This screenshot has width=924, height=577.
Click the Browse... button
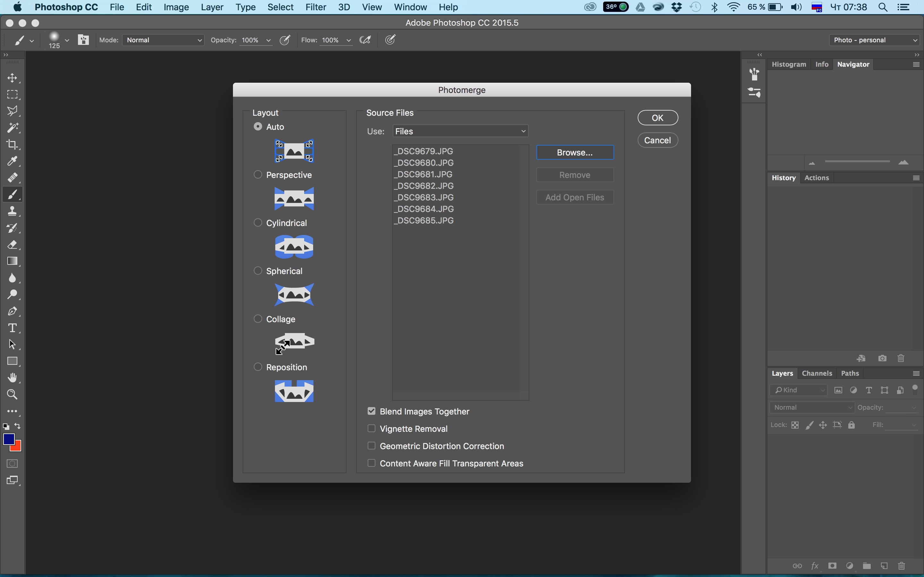[x=575, y=152]
